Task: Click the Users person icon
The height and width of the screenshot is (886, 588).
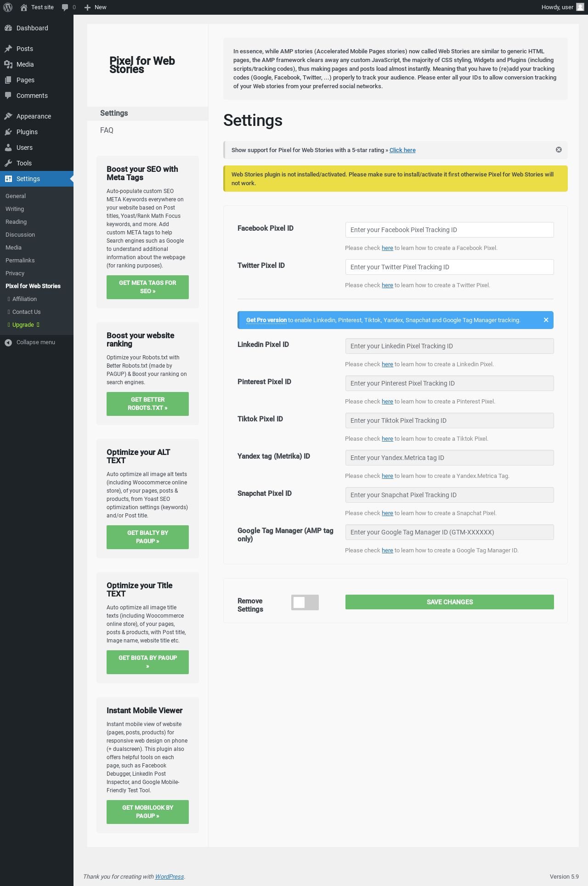Action: point(8,148)
